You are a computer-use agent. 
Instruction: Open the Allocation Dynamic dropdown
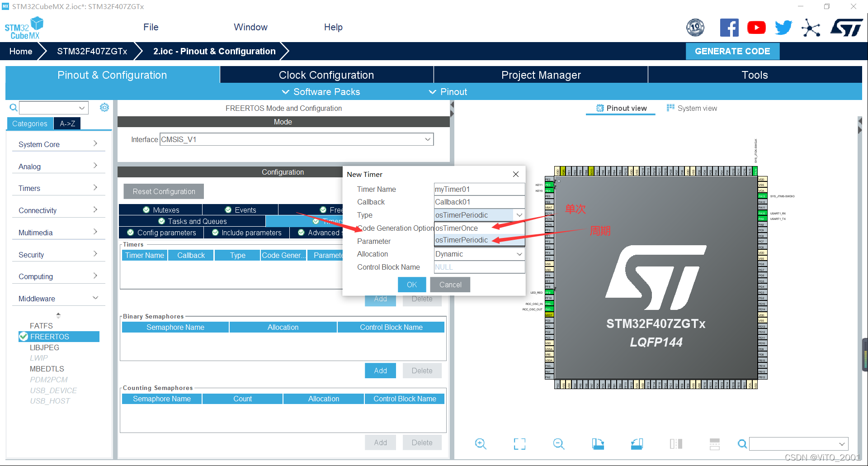[x=479, y=254]
